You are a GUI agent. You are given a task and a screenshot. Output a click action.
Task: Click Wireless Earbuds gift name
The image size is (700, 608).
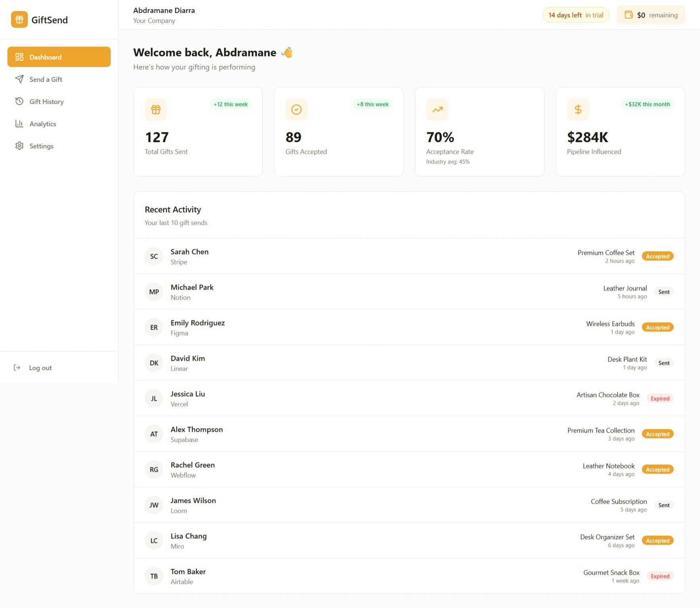[610, 323]
